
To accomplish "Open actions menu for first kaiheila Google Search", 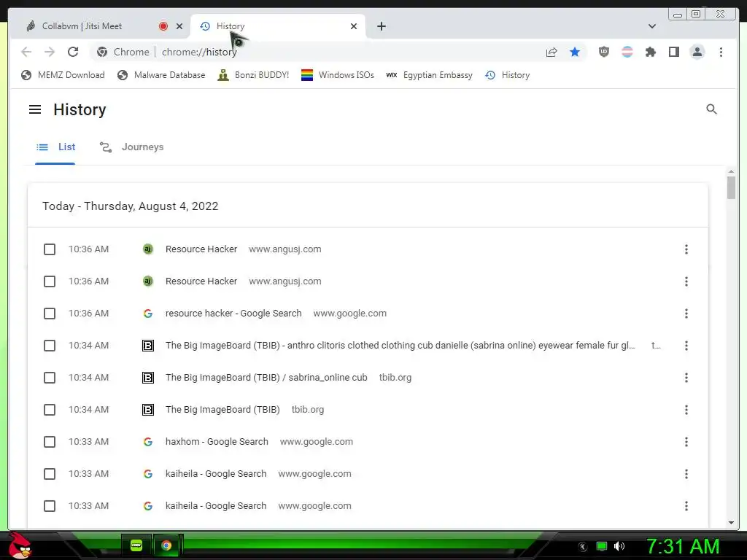I will [x=686, y=474].
